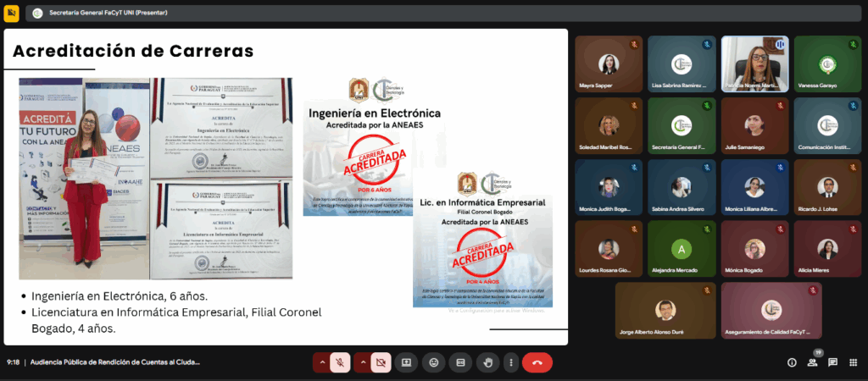Screen dimensions: 868x381
Task: Unmute the microphone
Action: [341, 362]
